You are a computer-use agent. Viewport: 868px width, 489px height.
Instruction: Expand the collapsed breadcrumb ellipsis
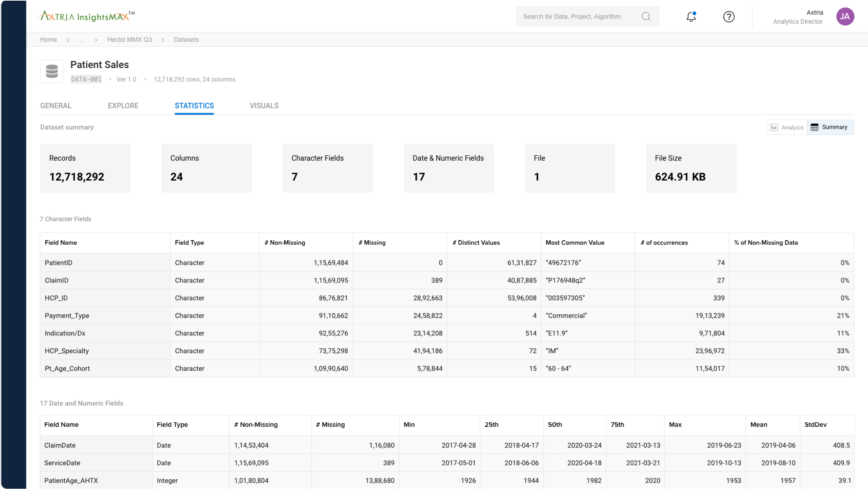tap(82, 40)
